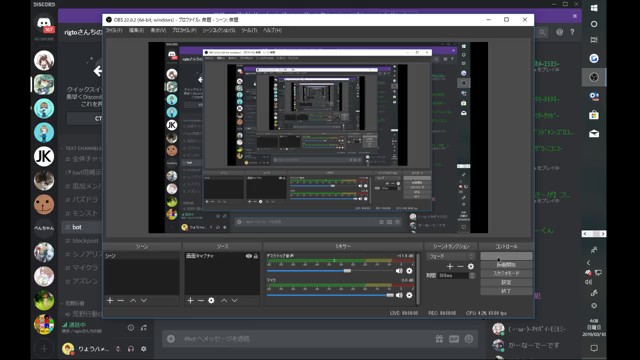This screenshot has width=640, height=360.
Task: Move selected scene down with chevron
Action: click(144, 300)
